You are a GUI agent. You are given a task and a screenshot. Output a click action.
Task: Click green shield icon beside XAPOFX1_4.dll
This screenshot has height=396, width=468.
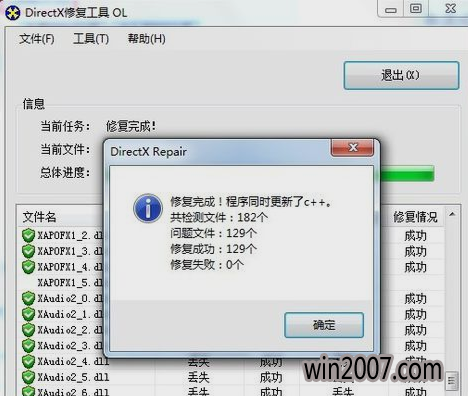28,267
